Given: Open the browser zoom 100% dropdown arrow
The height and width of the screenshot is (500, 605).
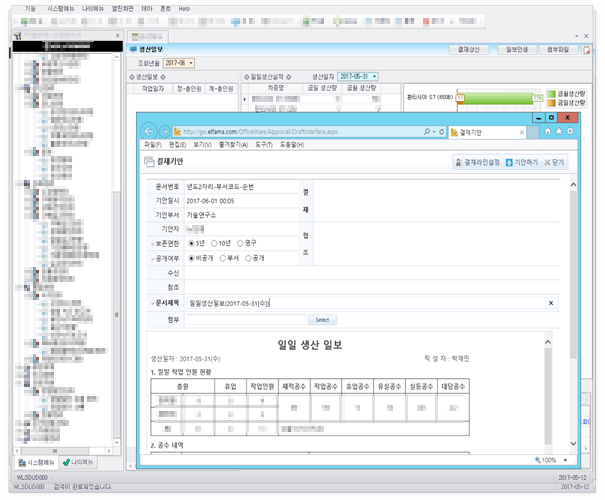Looking at the screenshot, I should click(565, 460).
